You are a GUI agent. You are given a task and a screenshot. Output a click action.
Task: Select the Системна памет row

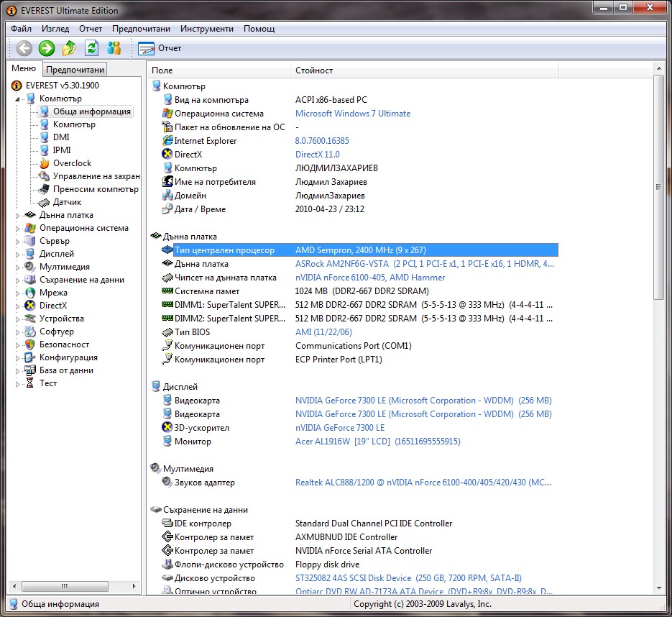click(x=359, y=291)
